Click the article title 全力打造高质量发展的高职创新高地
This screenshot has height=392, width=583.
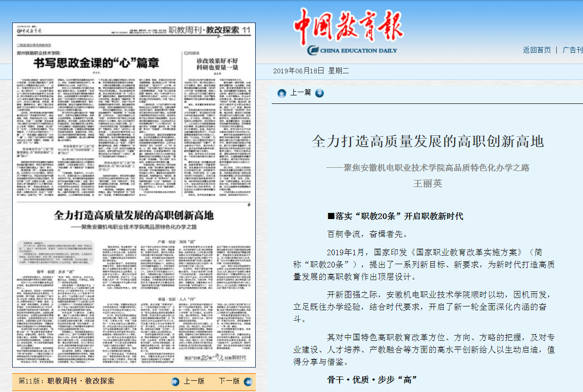(428, 141)
